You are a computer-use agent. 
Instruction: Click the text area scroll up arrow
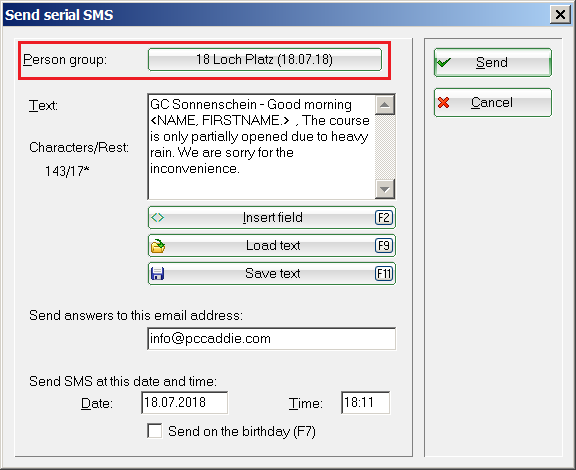385,105
